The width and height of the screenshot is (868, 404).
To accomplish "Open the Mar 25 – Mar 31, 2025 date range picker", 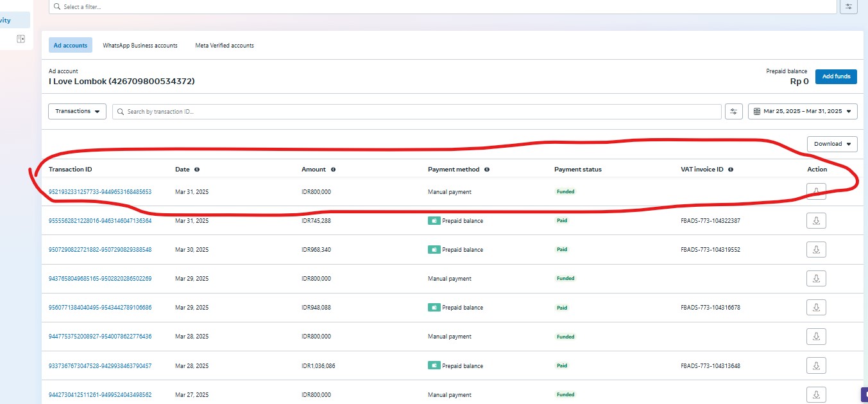I will [803, 112].
